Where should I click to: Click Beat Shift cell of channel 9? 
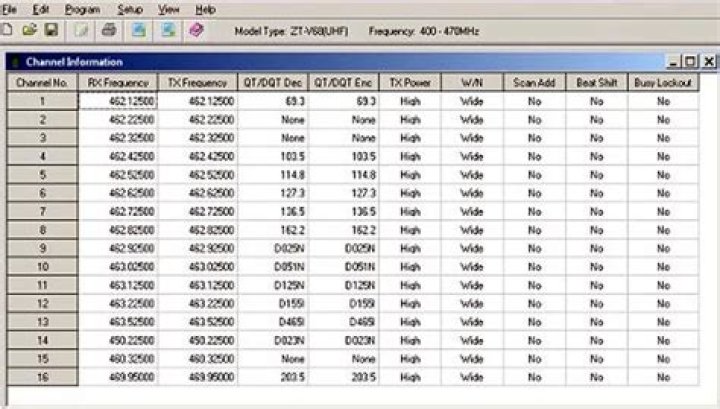tap(596, 248)
